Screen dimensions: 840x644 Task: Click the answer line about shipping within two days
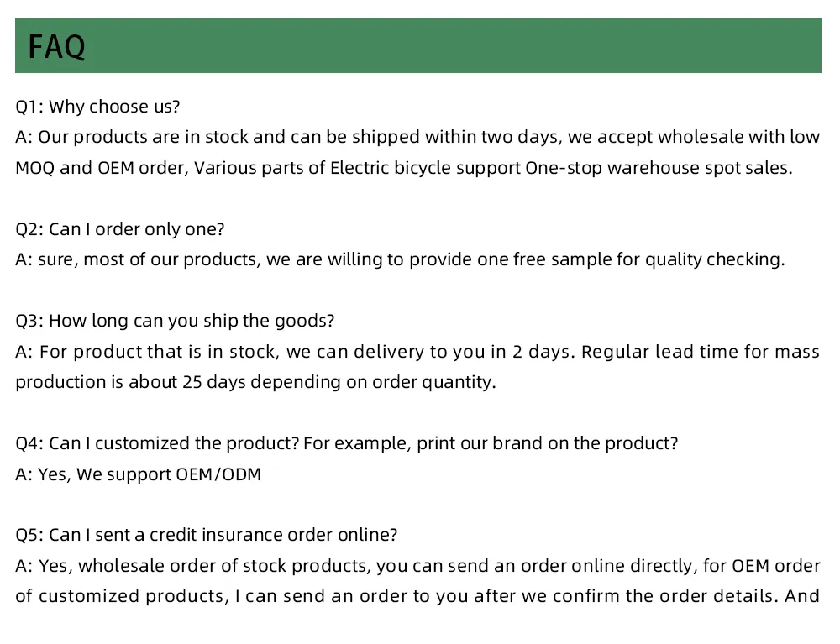coord(417,137)
